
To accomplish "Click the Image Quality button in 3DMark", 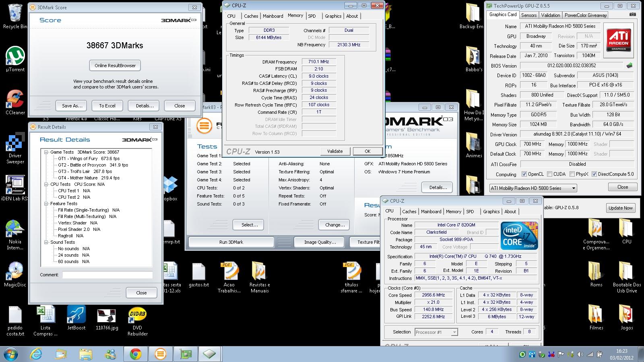I will (320, 242).
